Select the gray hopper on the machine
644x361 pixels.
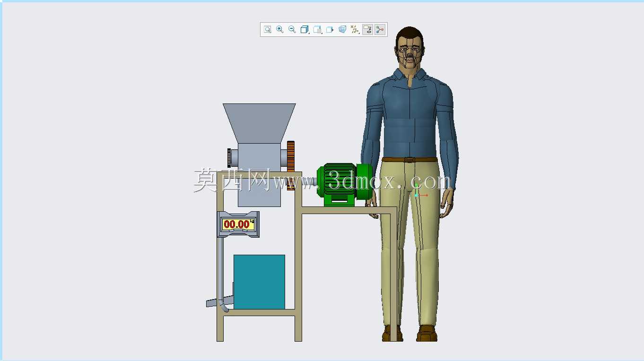pos(259,122)
